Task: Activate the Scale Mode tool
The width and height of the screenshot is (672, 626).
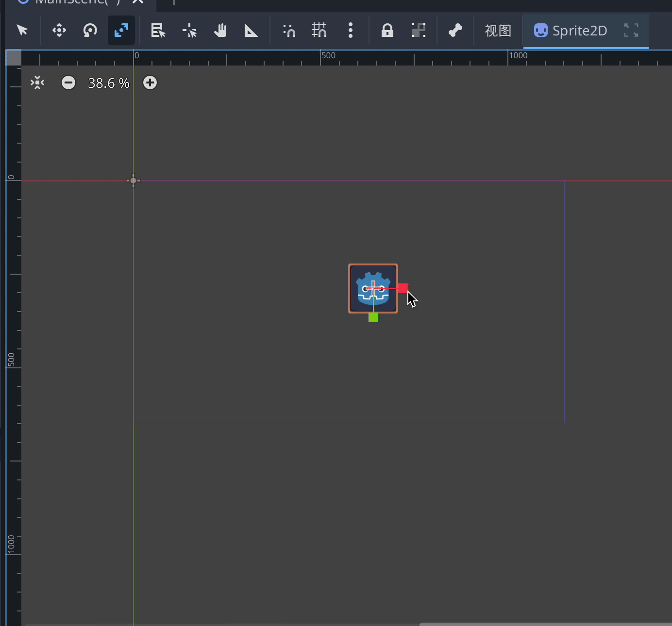Action: 121,31
